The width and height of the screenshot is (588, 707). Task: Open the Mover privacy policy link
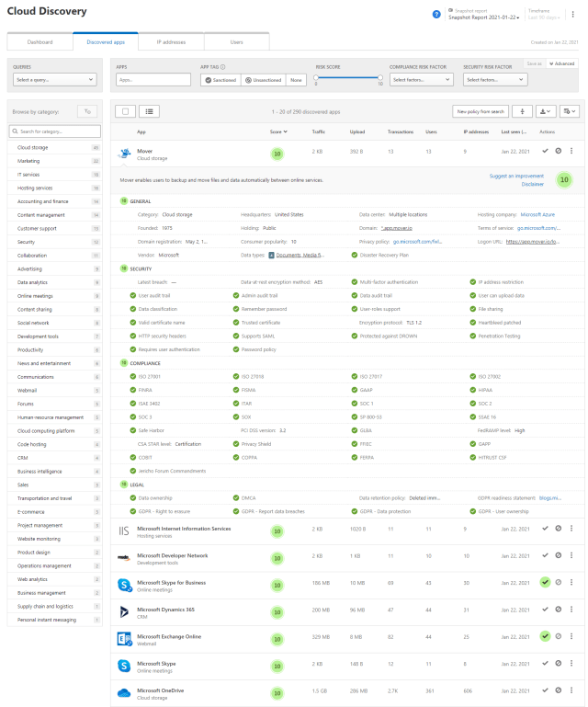click(x=417, y=242)
